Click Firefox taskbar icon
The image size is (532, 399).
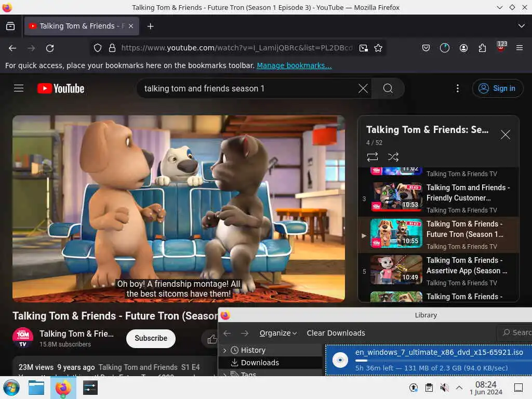pos(63,388)
